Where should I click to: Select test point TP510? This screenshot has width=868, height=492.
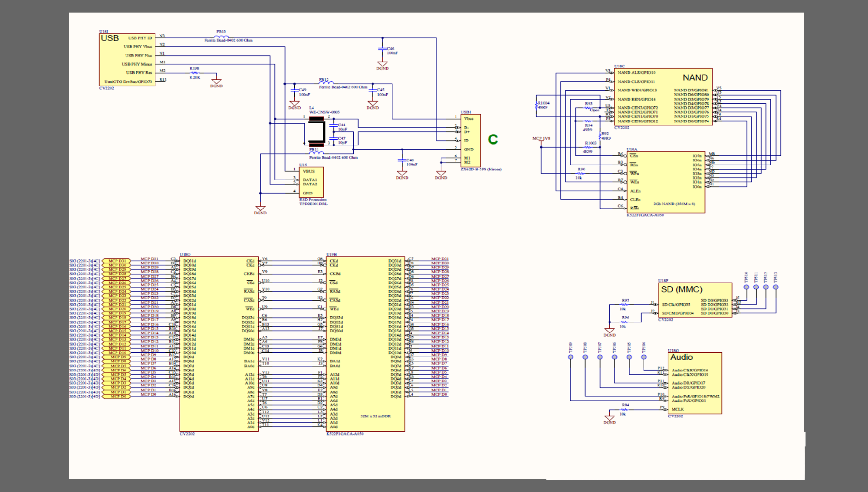coord(746,287)
